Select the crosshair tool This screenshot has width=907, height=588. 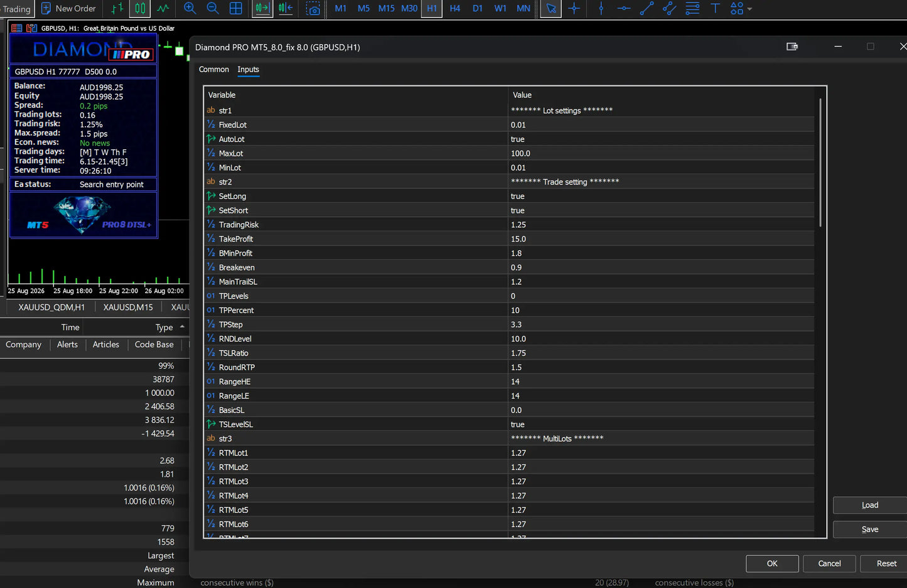574,9
